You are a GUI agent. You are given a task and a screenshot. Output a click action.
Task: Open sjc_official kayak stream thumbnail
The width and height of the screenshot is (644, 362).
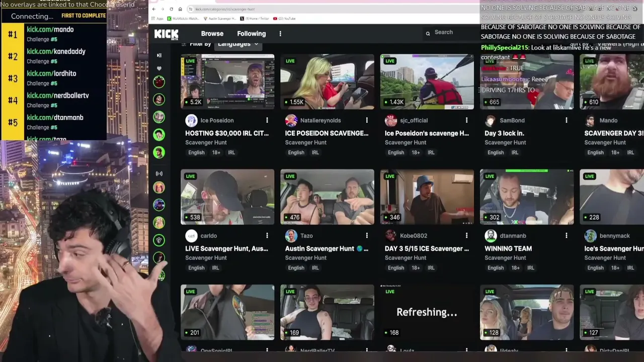(x=427, y=81)
